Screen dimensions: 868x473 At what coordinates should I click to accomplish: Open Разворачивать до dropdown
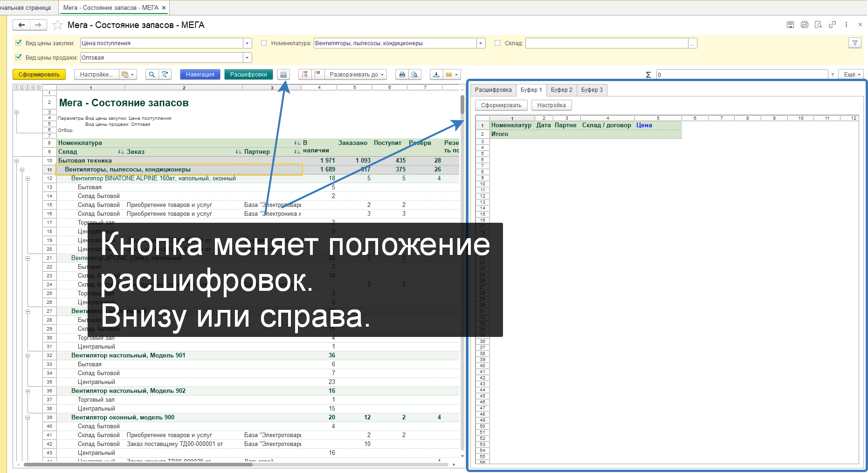[x=356, y=75]
